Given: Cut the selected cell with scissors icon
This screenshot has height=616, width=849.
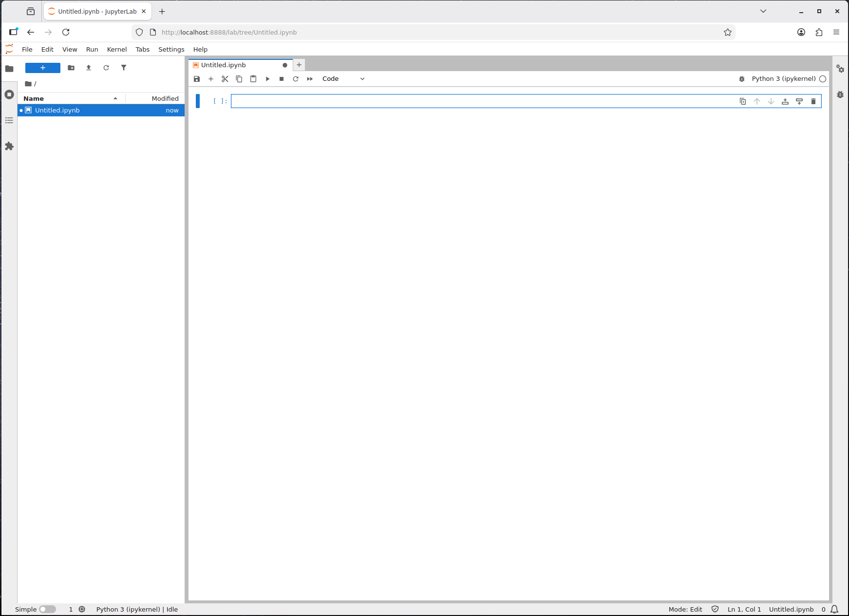Looking at the screenshot, I should (x=225, y=79).
